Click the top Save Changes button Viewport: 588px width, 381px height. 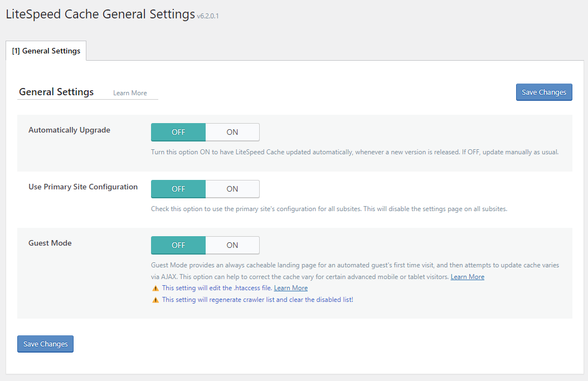coord(544,92)
